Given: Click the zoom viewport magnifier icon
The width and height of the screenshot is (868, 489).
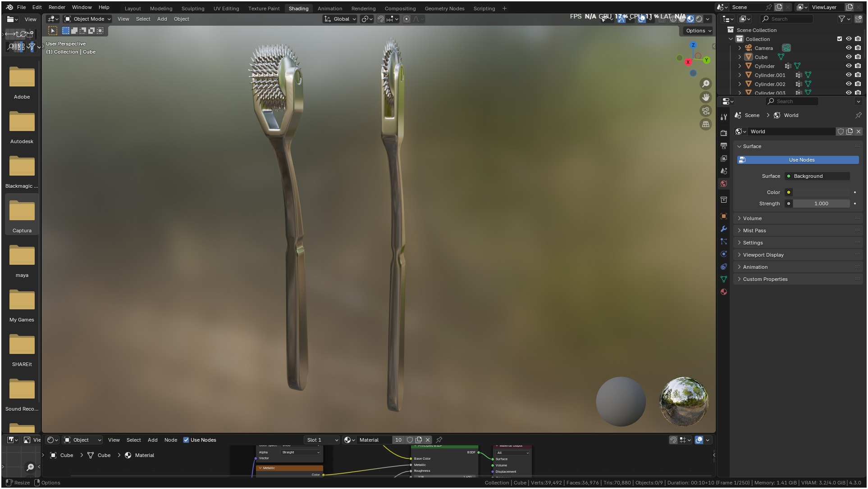Looking at the screenshot, I should click(x=706, y=84).
